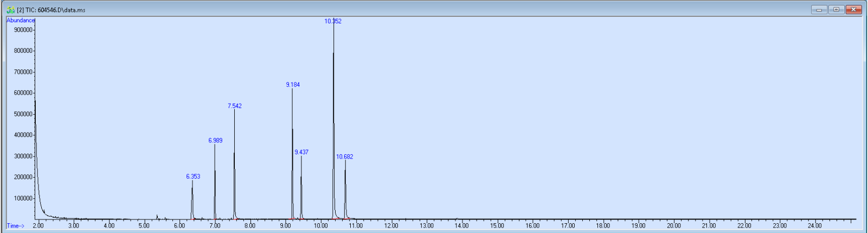Screen dimensions: 868x233
Task: Click the chromatogram peak at 7.542
Action: click(x=235, y=165)
